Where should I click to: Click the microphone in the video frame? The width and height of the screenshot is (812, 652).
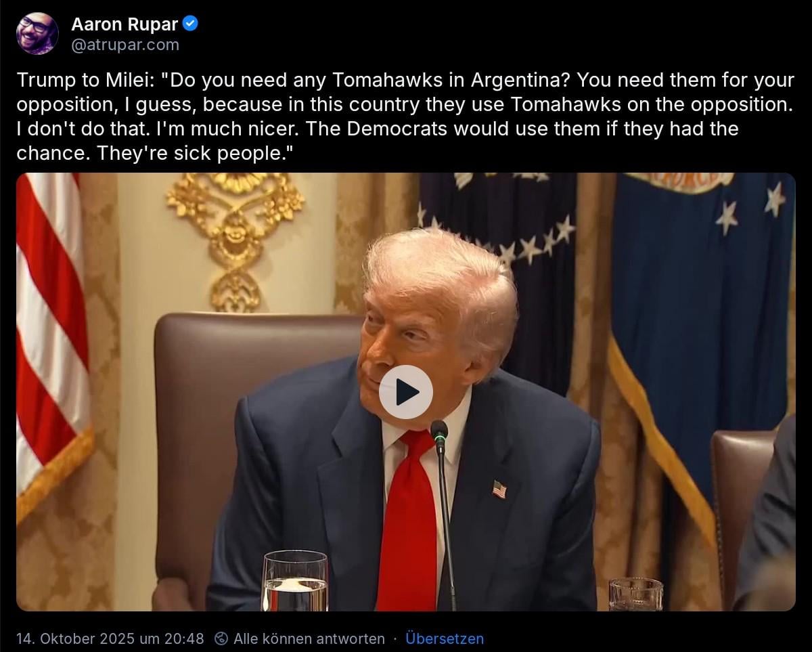[442, 515]
